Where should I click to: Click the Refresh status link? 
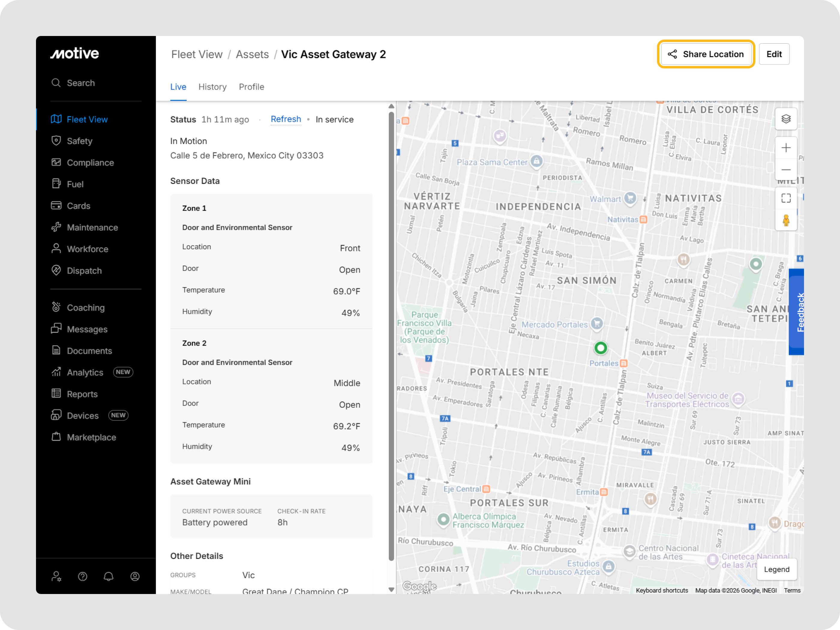[286, 119]
